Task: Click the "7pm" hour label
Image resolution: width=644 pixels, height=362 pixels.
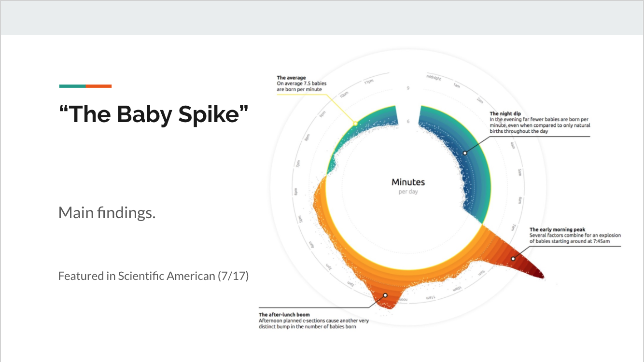Action: 298,164
